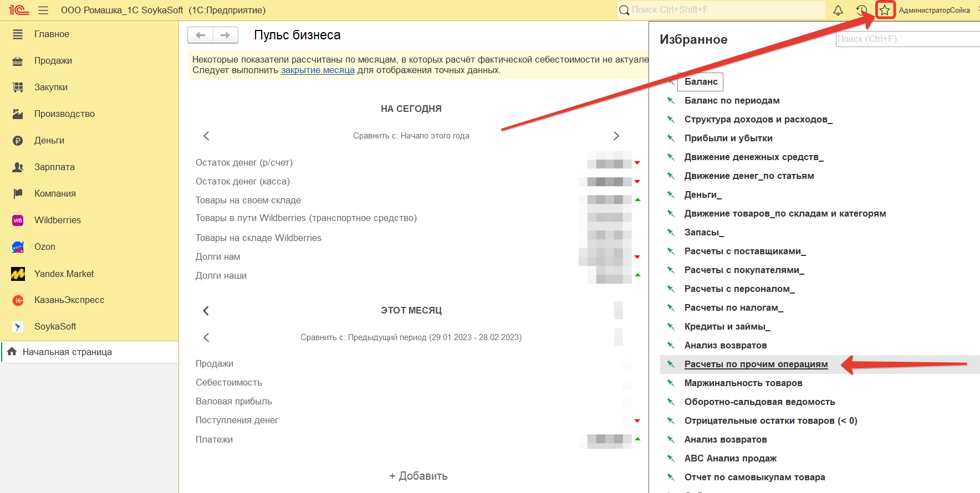Viewport: 980px width, 493px height.
Task: Open Прибыли и убытки favorite
Action: point(728,138)
